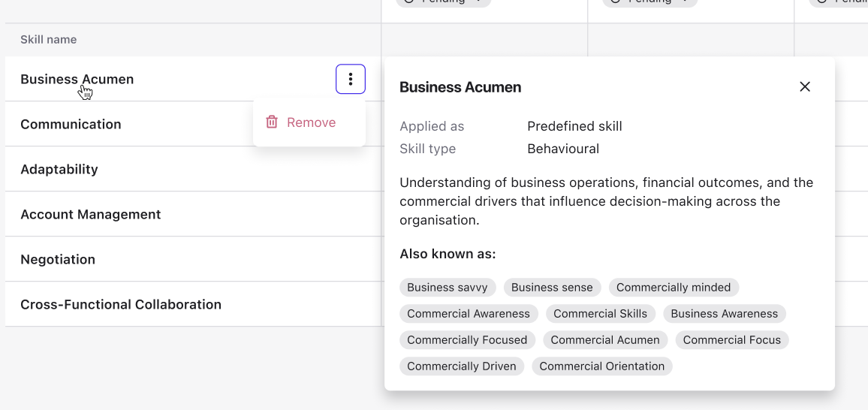Click the Business sense tag

(x=552, y=287)
